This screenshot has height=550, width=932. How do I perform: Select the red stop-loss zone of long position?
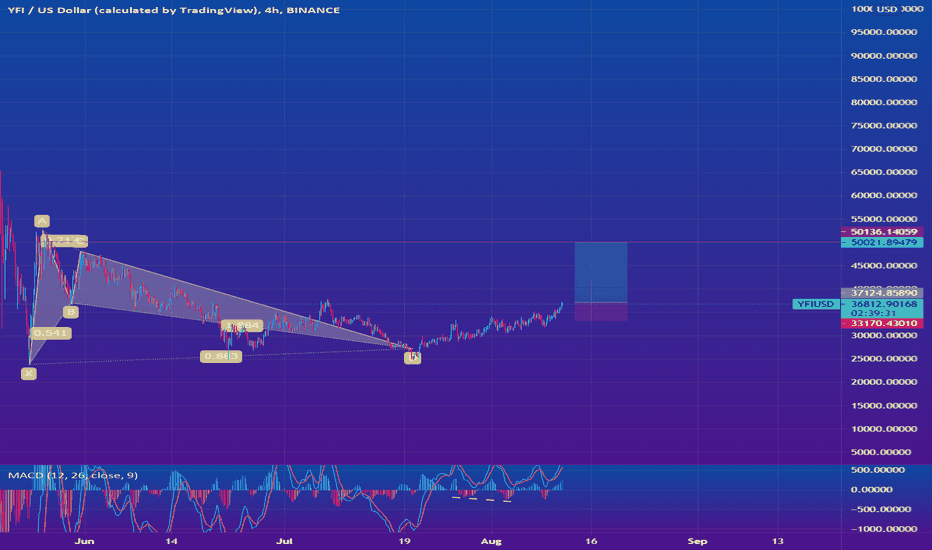pos(601,312)
